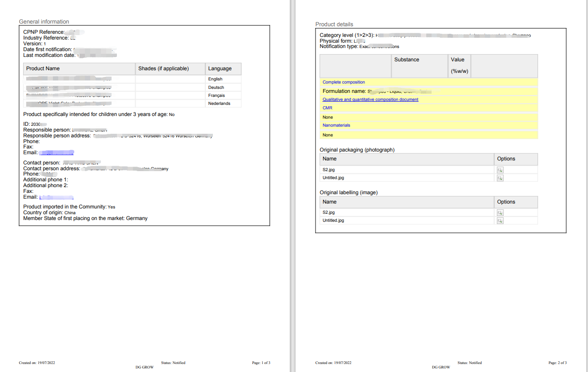This screenshot has width=588, height=372.
Task: Open magnifier icon for Untitled.jpg under Original packaging
Action: (x=500, y=178)
